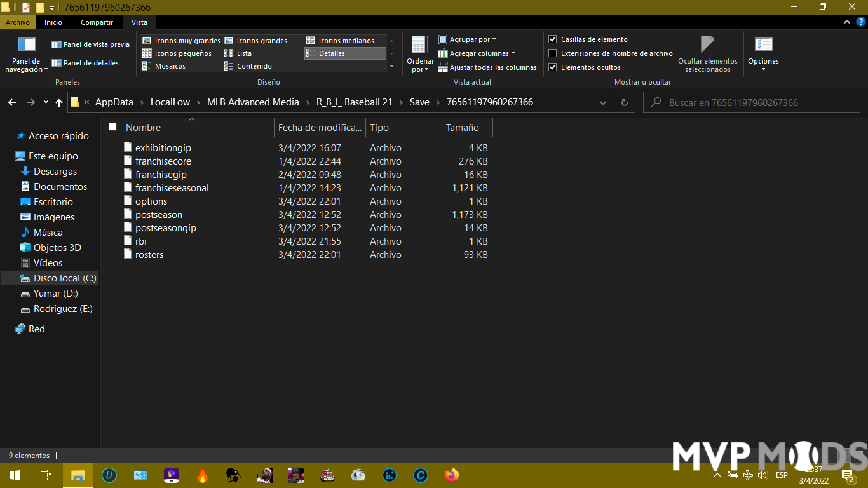This screenshot has width=868, height=488.
Task: Select the options file
Action: click(x=151, y=201)
